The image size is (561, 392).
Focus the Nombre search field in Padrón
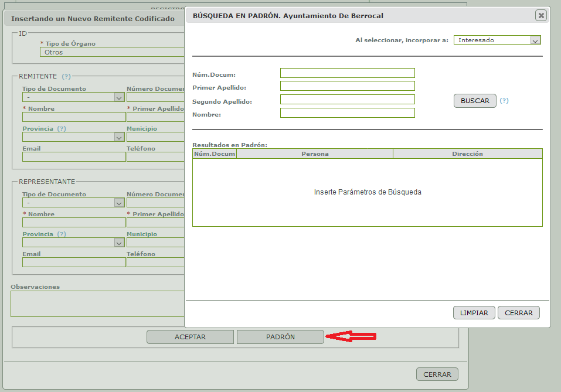(348, 113)
